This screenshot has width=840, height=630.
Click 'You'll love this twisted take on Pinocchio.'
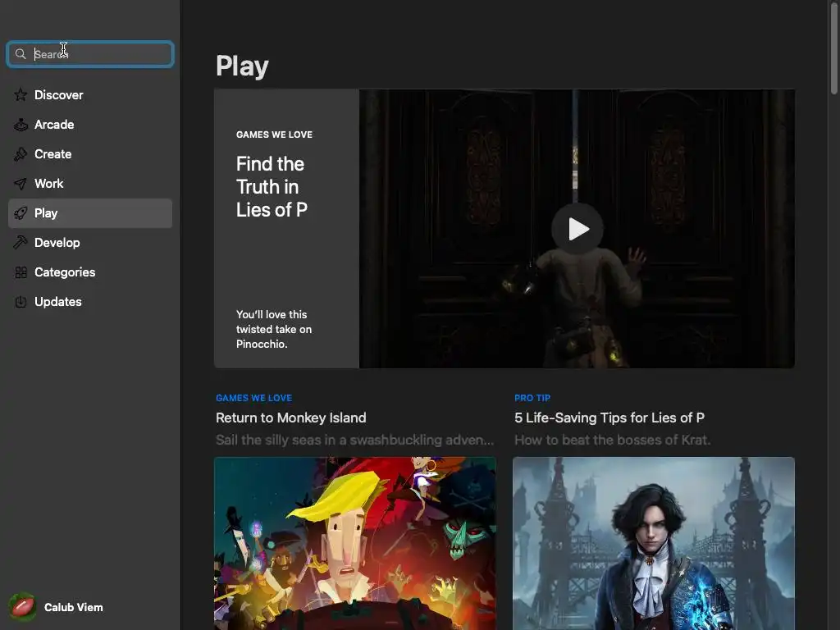274,330
